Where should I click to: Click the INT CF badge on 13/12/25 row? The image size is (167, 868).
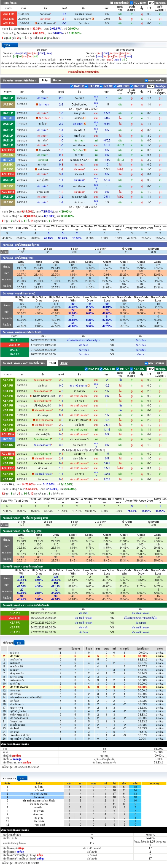[8, 439]
